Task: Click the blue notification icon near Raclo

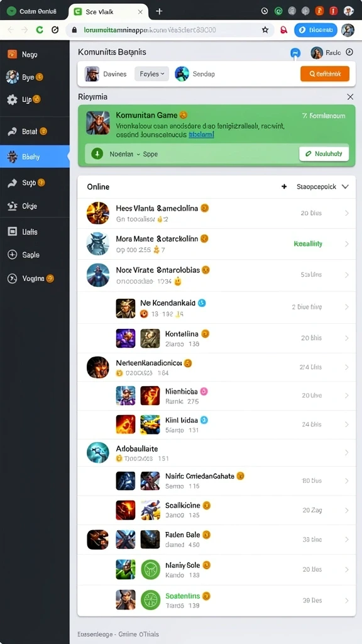Action: (x=295, y=53)
